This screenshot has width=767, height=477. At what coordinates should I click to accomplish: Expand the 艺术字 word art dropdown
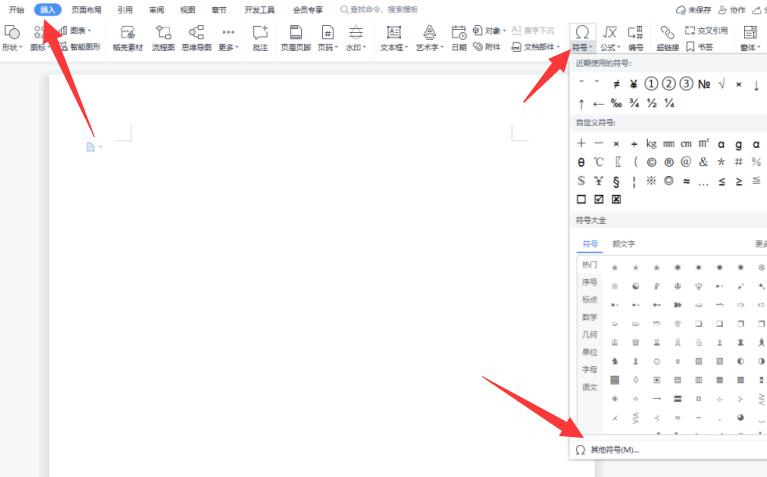click(x=442, y=47)
